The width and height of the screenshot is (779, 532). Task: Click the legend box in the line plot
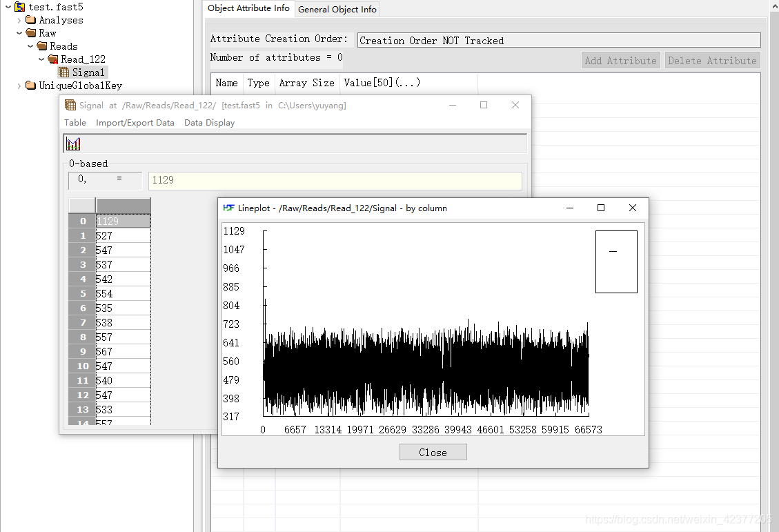pos(616,262)
